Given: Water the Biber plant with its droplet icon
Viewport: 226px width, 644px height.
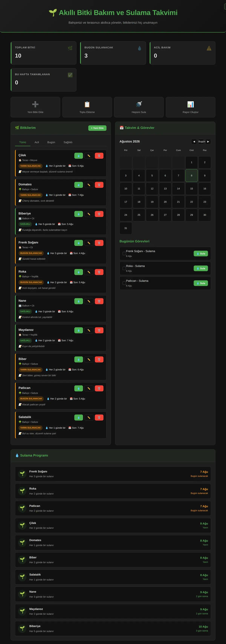Looking at the screenshot, I should pyautogui.click(x=79, y=359).
